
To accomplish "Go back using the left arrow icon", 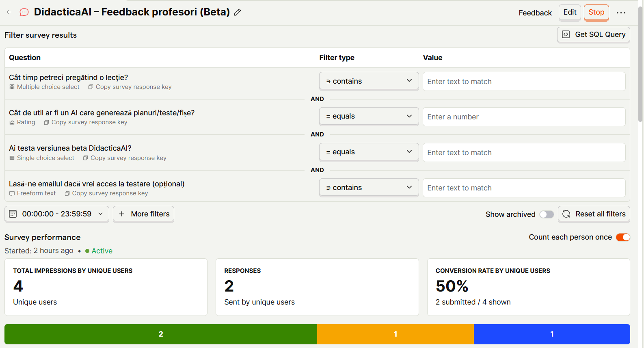I will [x=9, y=12].
